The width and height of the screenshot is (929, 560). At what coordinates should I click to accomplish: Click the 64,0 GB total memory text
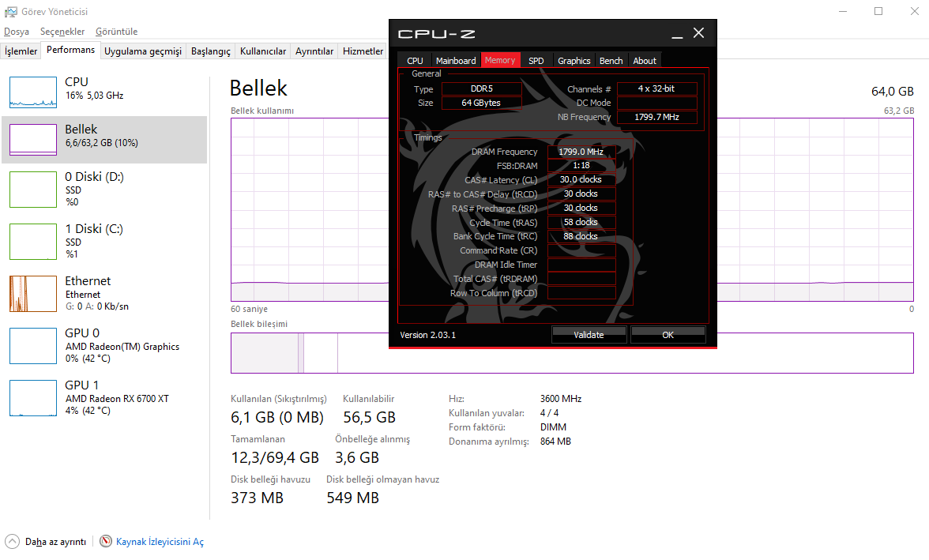point(893,92)
